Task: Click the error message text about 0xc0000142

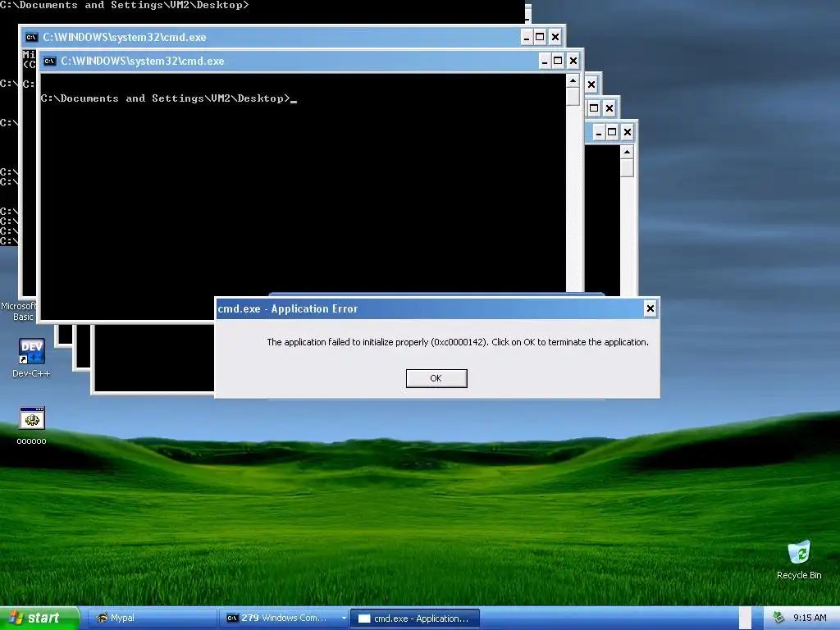Action: 458,342
